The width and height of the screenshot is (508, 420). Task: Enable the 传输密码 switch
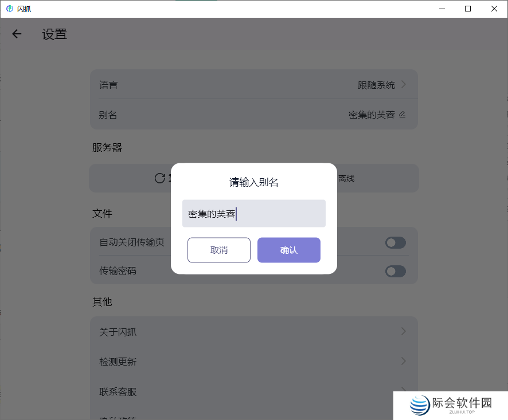[395, 271]
